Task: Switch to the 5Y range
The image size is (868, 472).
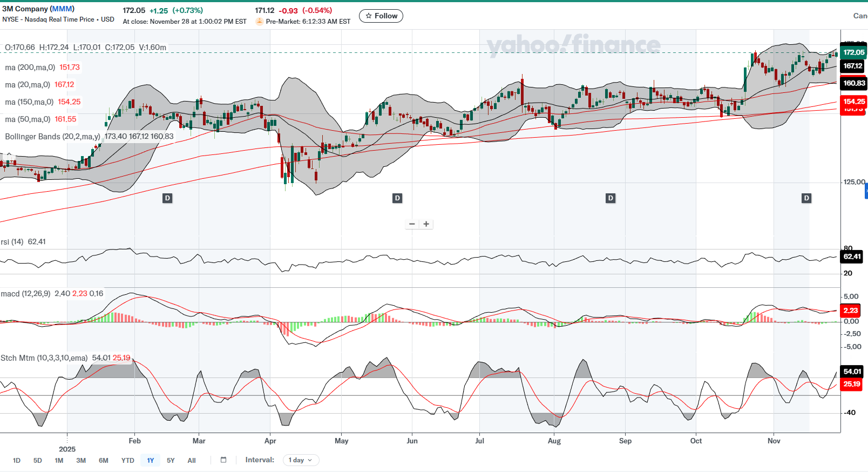Action: pyautogui.click(x=171, y=461)
